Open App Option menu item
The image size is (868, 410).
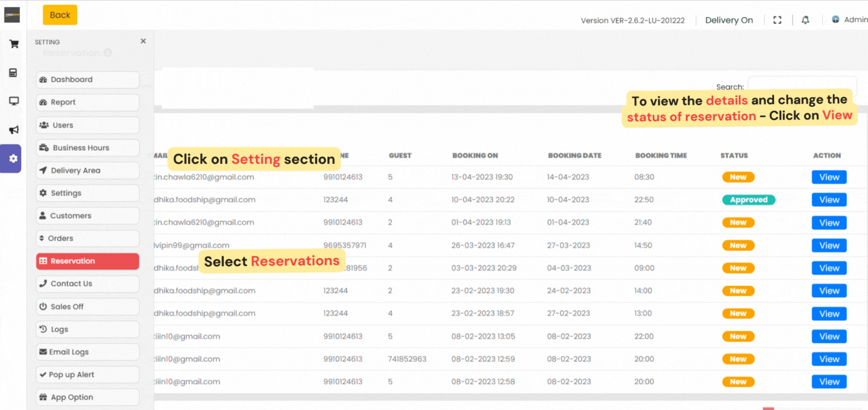coord(87,397)
